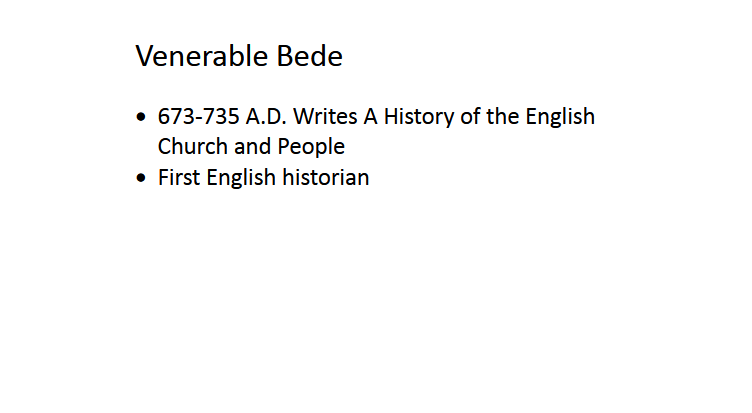Click the word "First"
Screen dimensions: 752x413
(178, 179)
